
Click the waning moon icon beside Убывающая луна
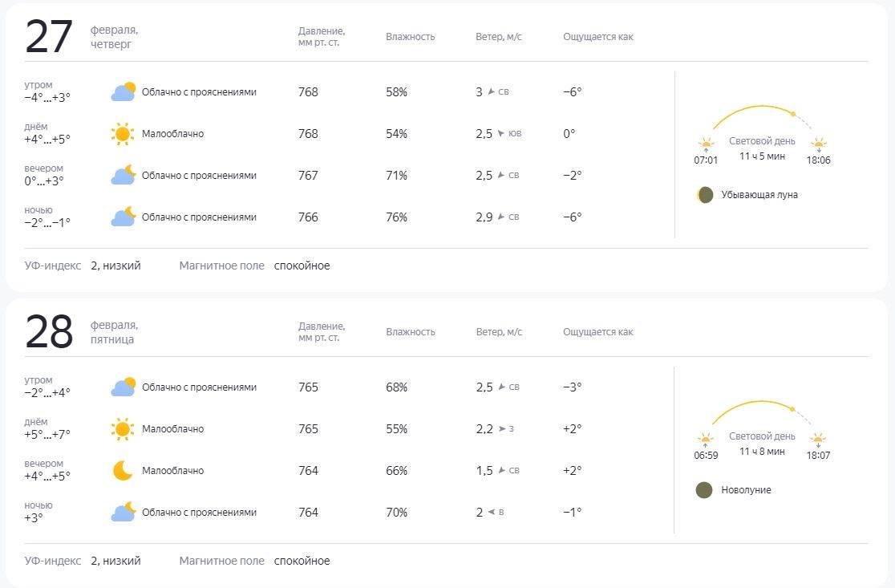tap(705, 195)
